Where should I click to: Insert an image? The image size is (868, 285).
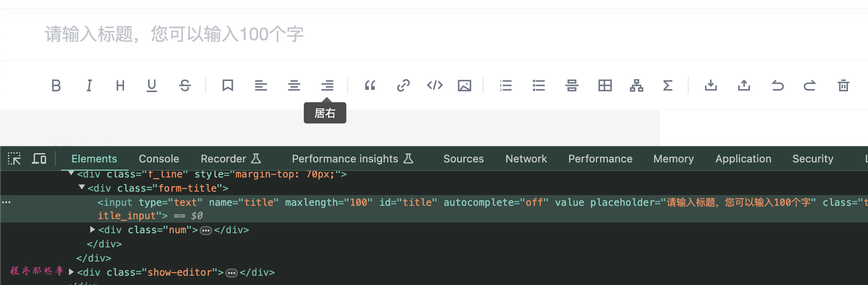(464, 85)
